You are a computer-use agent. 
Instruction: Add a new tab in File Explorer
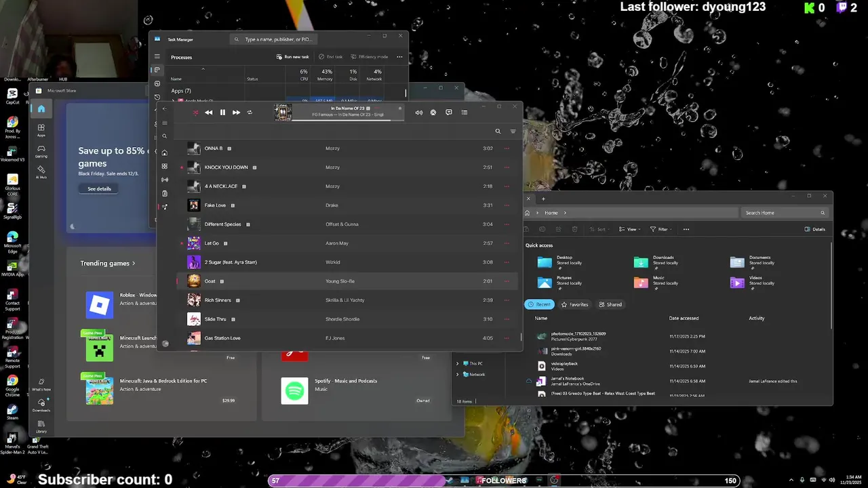[x=543, y=199]
